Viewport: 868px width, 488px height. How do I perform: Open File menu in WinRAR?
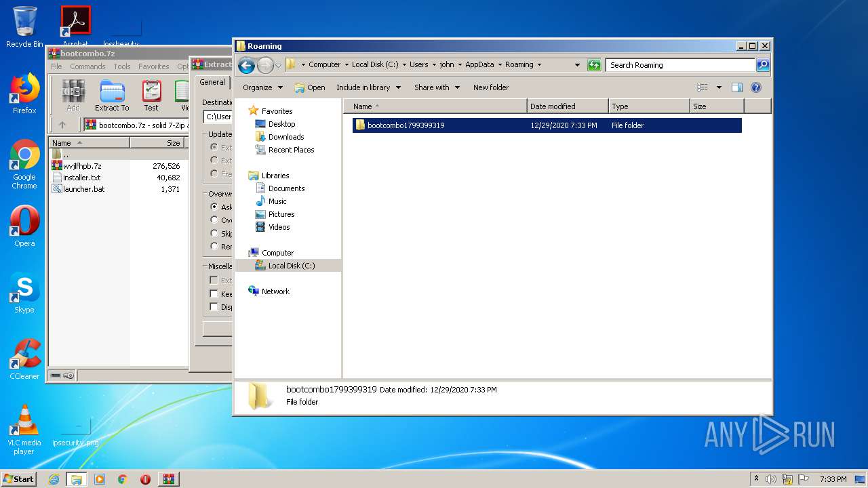[x=56, y=66]
